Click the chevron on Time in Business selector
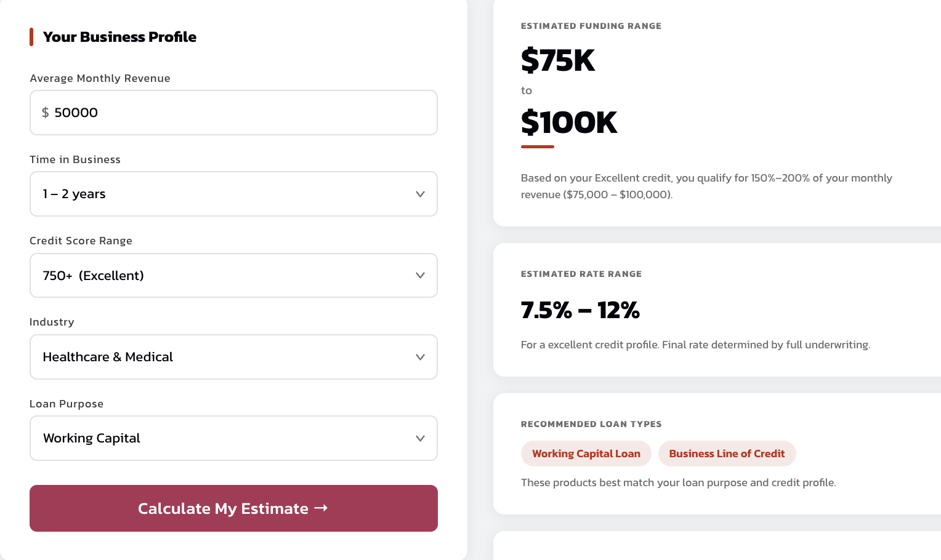 (420, 194)
